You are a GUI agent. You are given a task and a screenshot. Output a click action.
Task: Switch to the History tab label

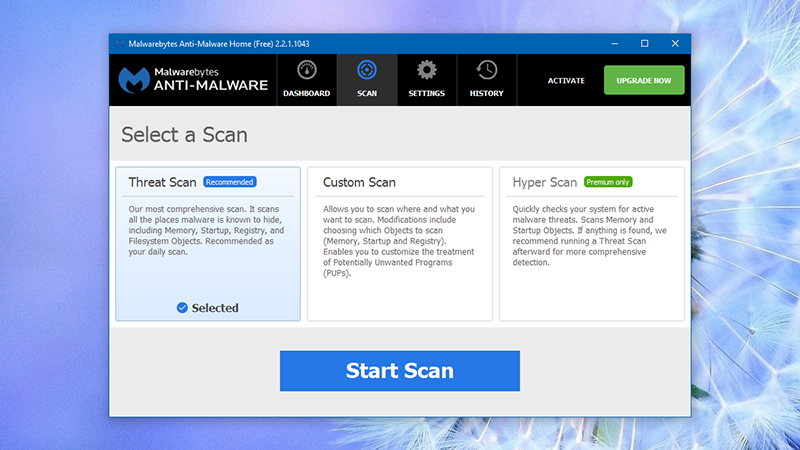click(x=487, y=93)
